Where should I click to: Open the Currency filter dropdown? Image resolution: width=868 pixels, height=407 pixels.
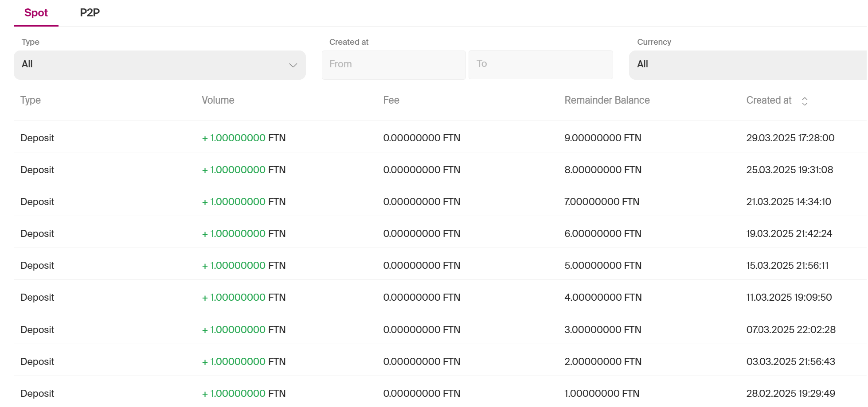[748, 65]
